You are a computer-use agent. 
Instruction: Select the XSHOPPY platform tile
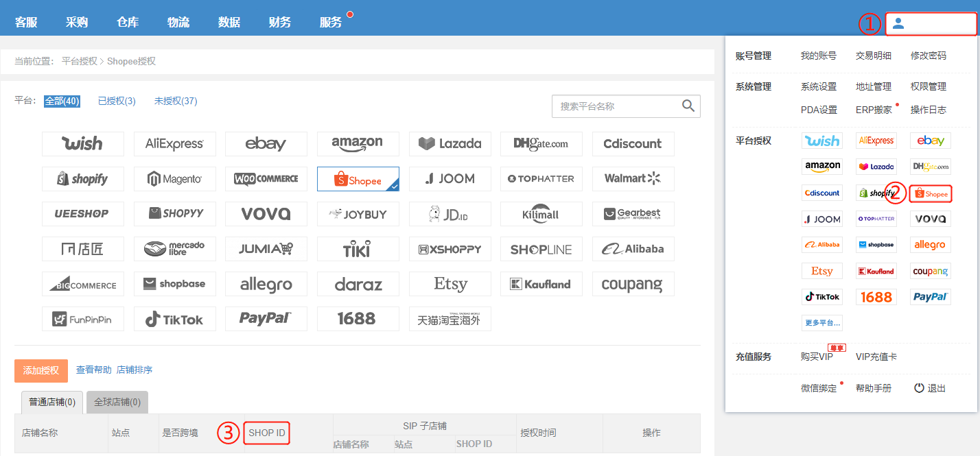click(450, 249)
